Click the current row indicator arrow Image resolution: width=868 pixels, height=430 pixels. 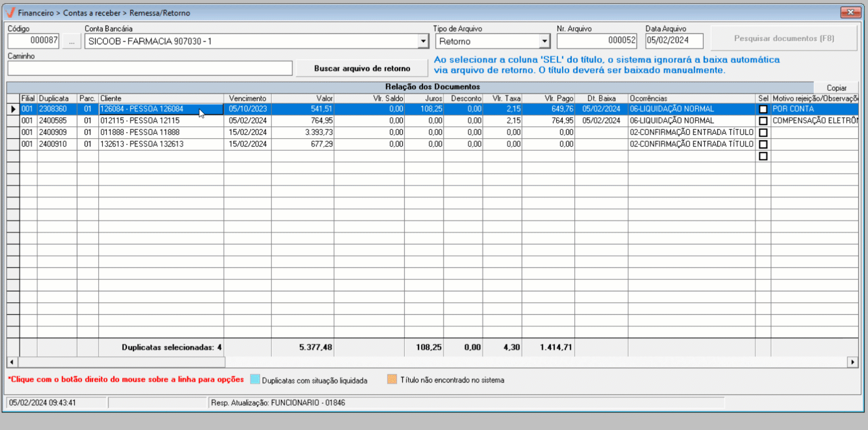(x=13, y=109)
